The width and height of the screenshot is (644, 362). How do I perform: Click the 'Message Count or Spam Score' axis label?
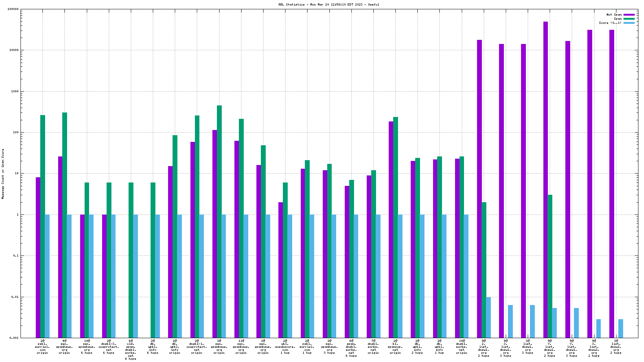3,174
